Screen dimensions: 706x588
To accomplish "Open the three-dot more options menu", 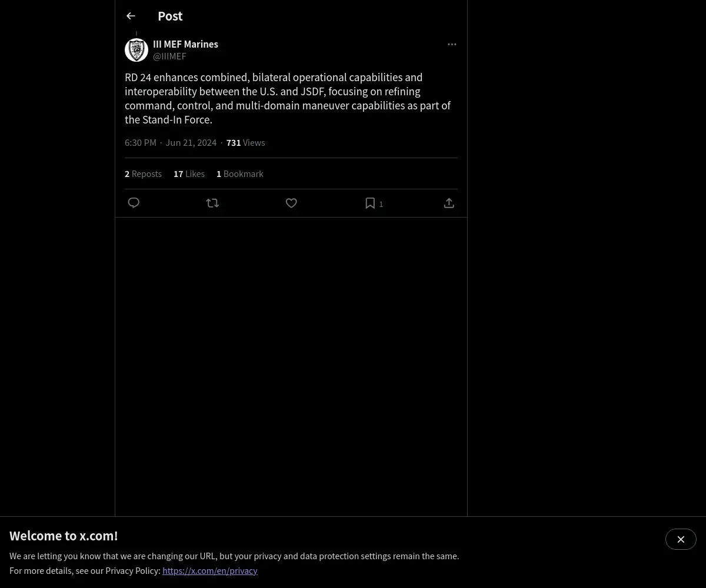I will [x=452, y=44].
